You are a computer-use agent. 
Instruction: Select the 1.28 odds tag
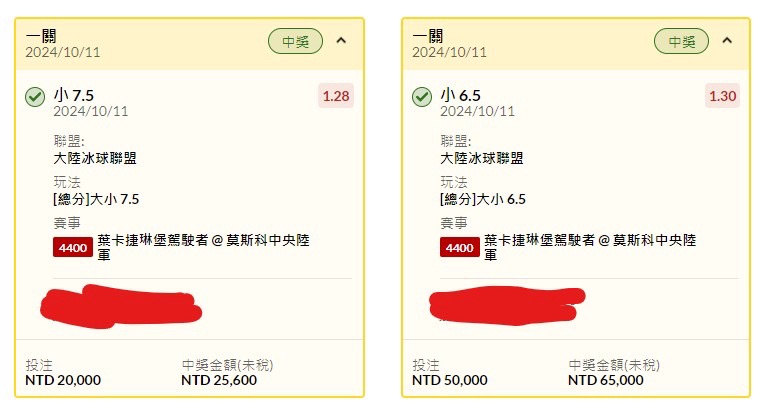[x=336, y=96]
